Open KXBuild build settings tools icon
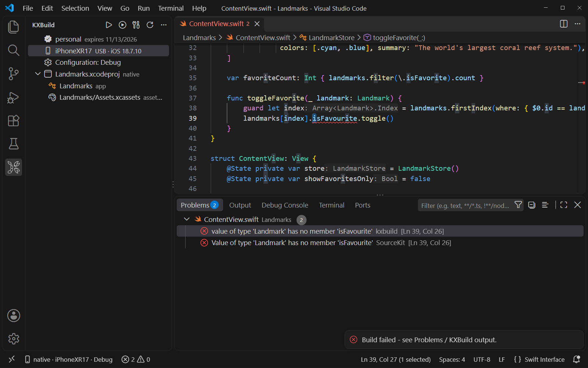The width and height of the screenshot is (588, 368). point(136,25)
